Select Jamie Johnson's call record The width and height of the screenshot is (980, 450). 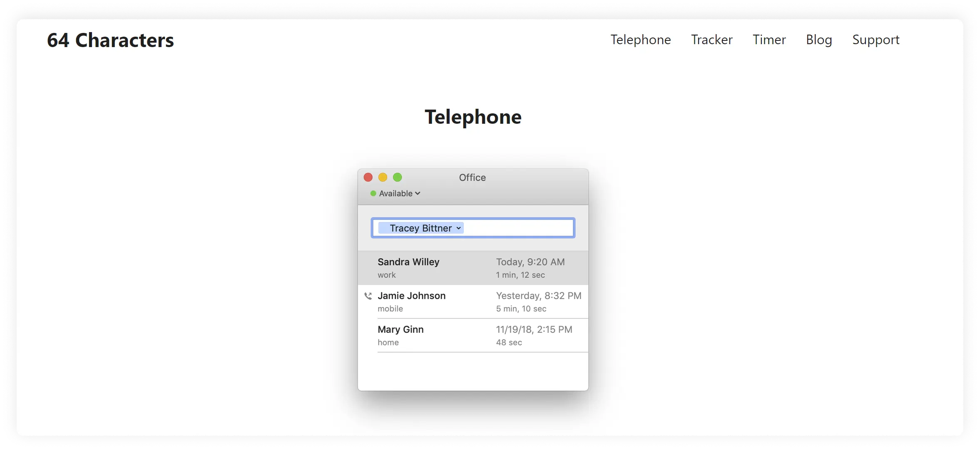[473, 301]
